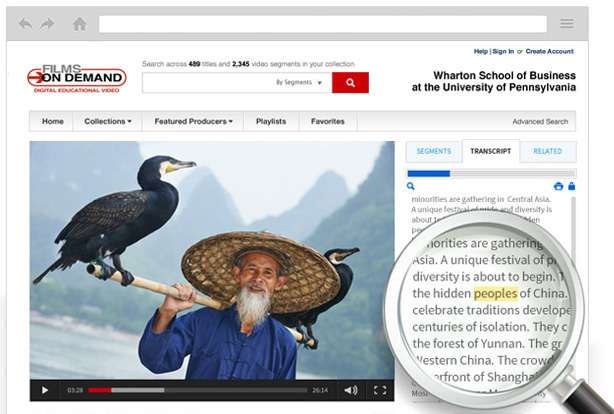Mute the video volume speaker
This screenshot has width=614, height=414.
click(x=350, y=390)
